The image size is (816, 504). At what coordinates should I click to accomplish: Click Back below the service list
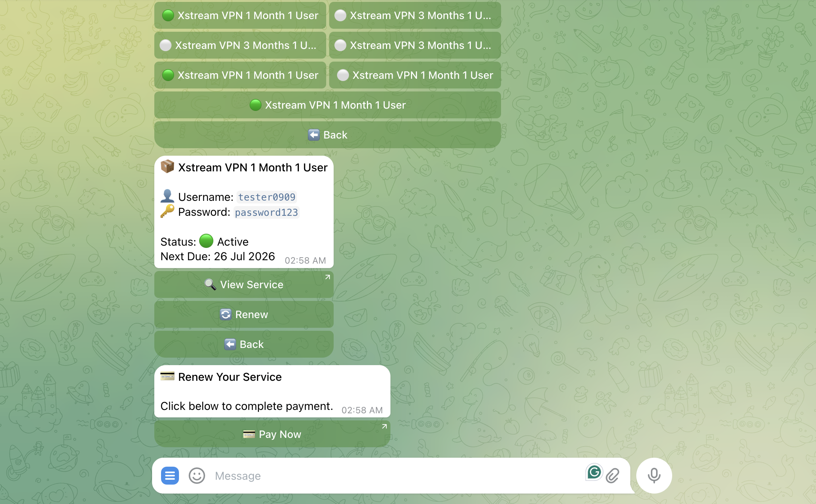coord(328,135)
